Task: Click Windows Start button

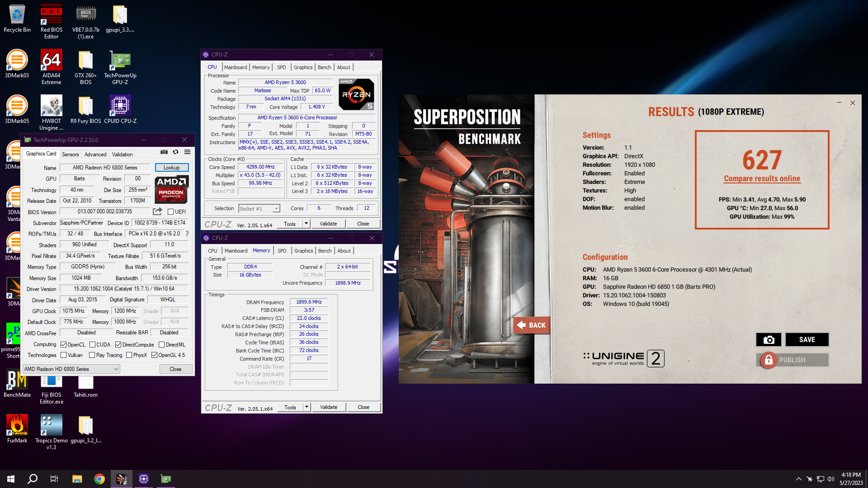Action: tap(11, 479)
